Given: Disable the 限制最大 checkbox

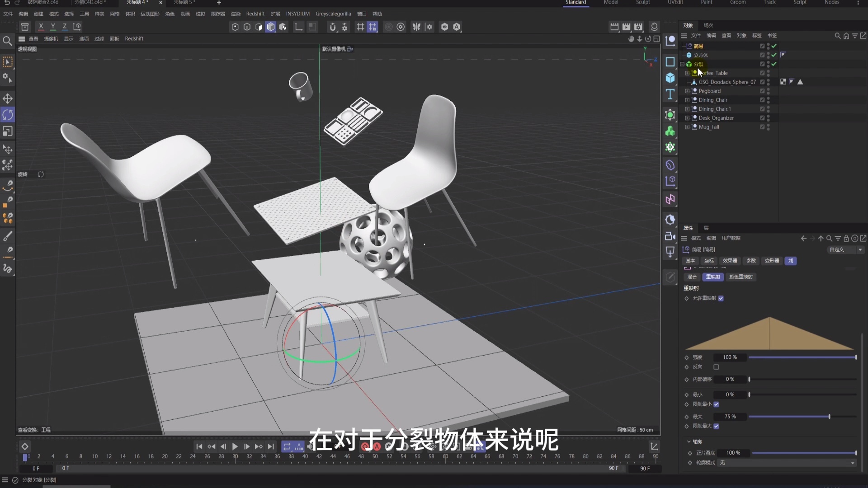Looking at the screenshot, I should tap(717, 426).
